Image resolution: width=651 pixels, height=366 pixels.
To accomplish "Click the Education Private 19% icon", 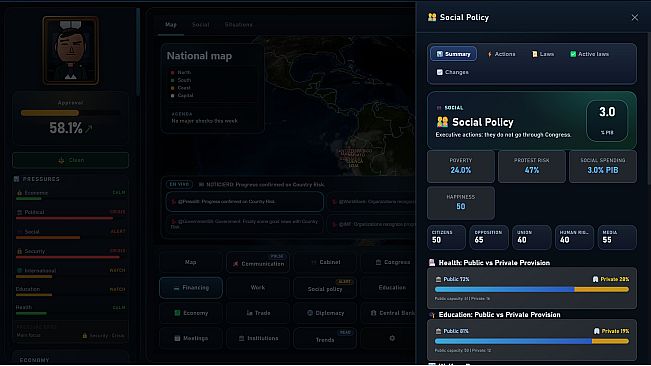I will [x=597, y=331].
